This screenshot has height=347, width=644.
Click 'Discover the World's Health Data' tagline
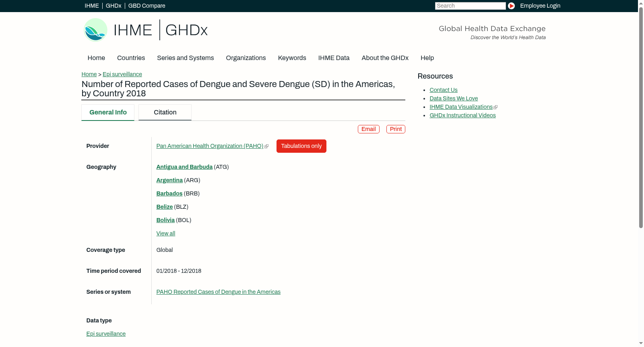pos(508,37)
